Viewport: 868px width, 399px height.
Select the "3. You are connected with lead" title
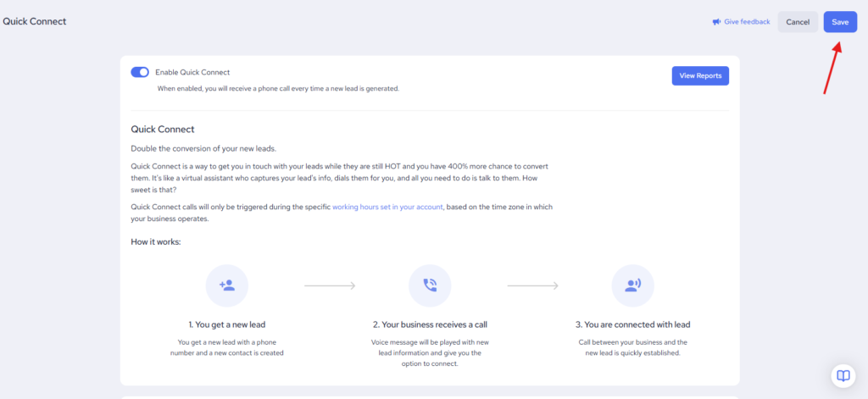(x=632, y=324)
